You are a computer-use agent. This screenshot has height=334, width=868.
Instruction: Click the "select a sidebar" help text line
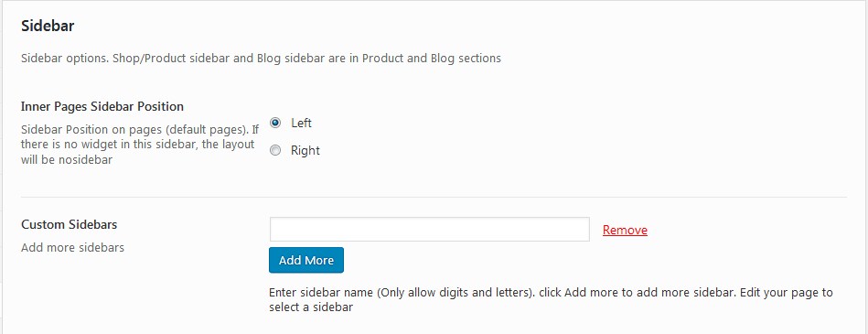click(311, 307)
